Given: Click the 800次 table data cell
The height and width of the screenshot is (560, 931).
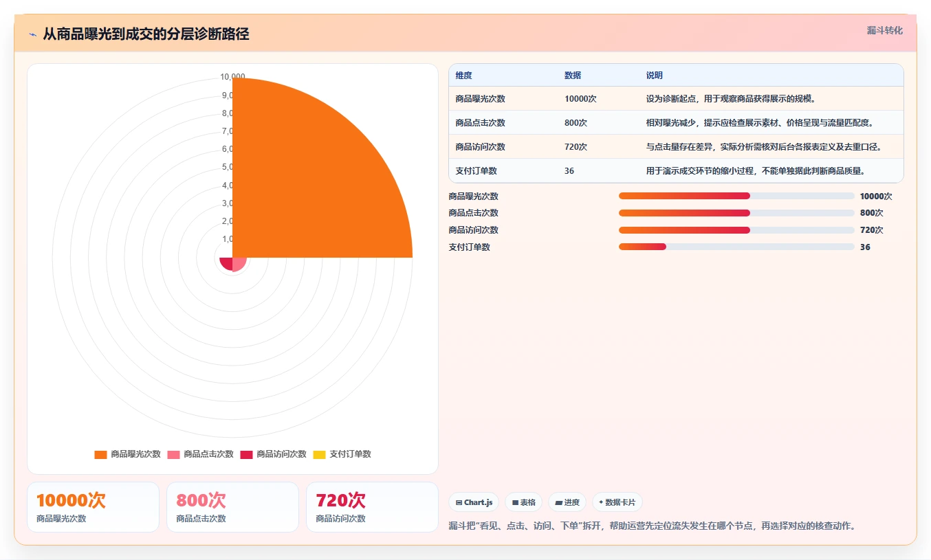Looking at the screenshot, I should (576, 123).
